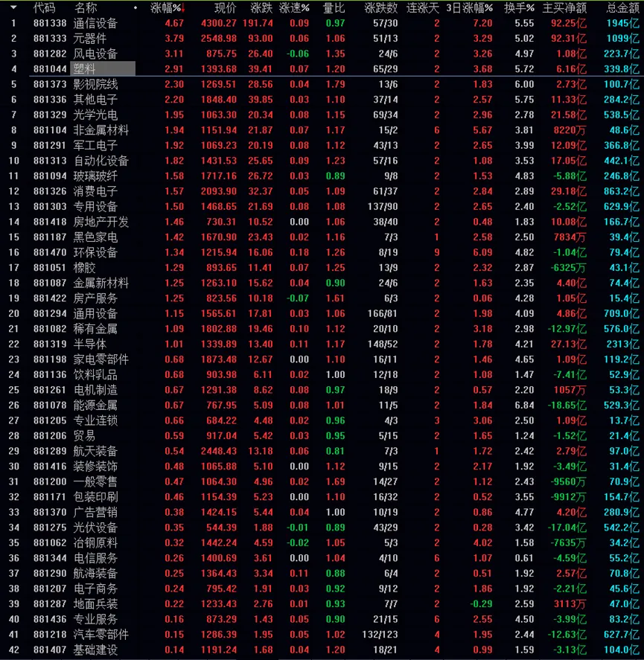Select the 包装印刷 sector
This screenshot has width=644, height=660.
95,497
